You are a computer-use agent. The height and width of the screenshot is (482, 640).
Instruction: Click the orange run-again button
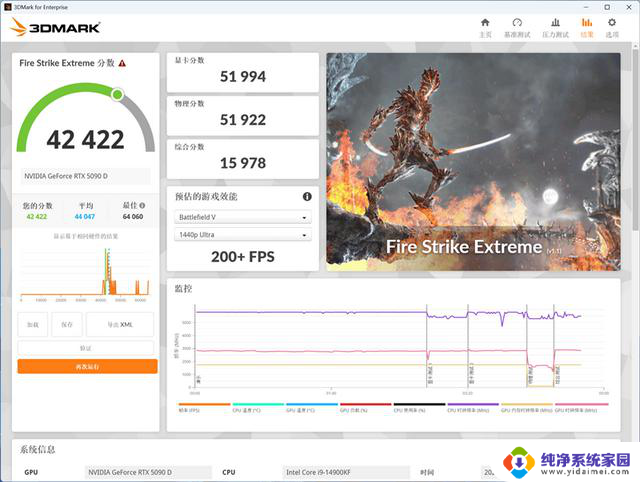(x=87, y=366)
